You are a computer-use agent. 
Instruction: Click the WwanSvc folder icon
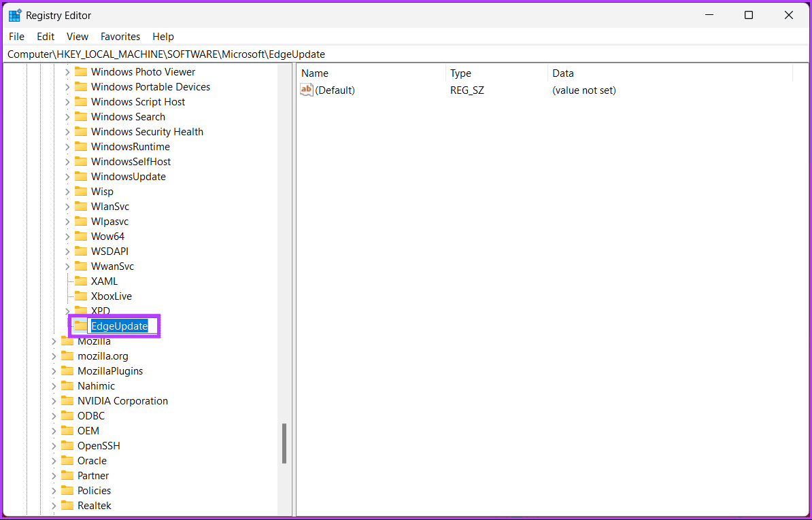click(81, 266)
